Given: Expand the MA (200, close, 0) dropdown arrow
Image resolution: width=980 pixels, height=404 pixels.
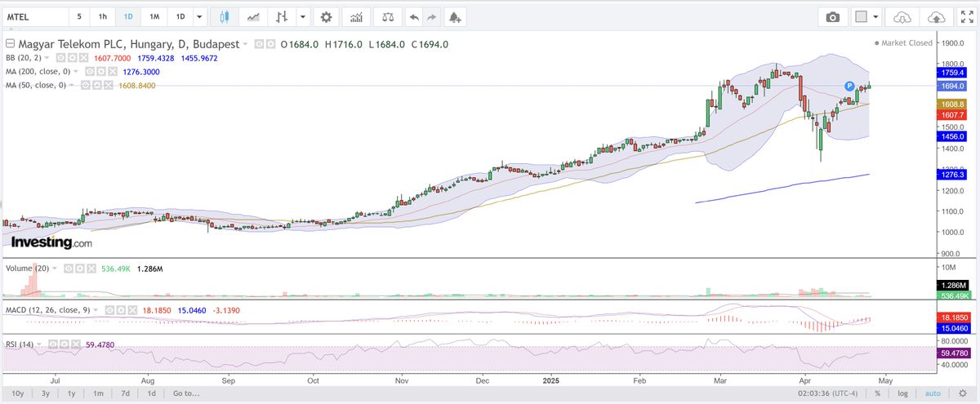Looking at the screenshot, I should point(76,72).
